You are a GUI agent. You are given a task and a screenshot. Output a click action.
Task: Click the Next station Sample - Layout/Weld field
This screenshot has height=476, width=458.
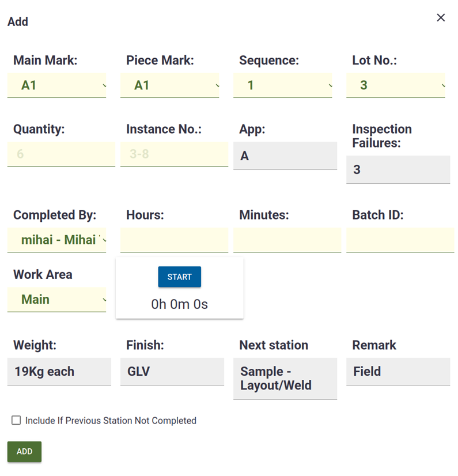[x=285, y=379]
